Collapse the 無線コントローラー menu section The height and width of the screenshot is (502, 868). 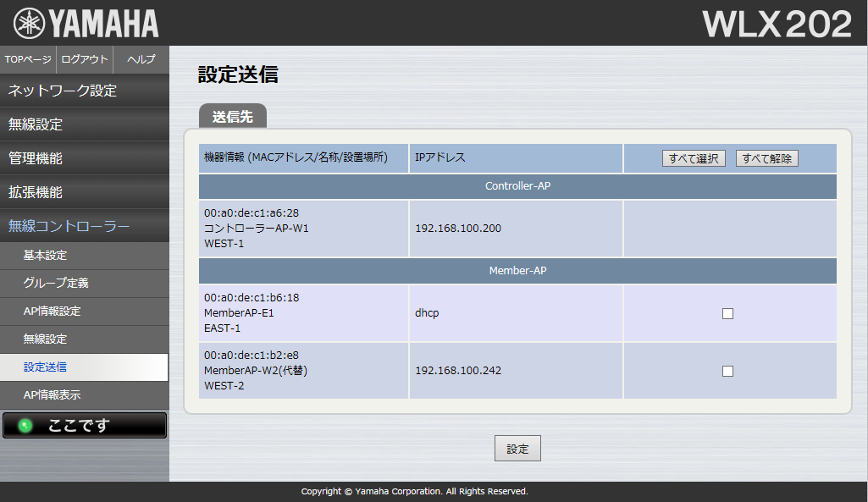85,226
